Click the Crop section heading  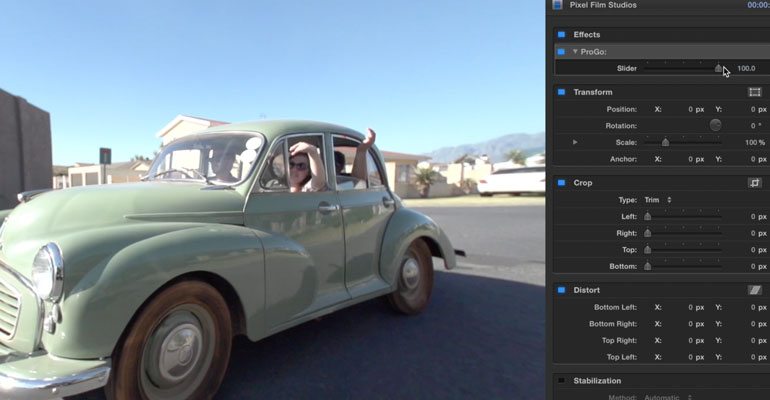(x=583, y=183)
